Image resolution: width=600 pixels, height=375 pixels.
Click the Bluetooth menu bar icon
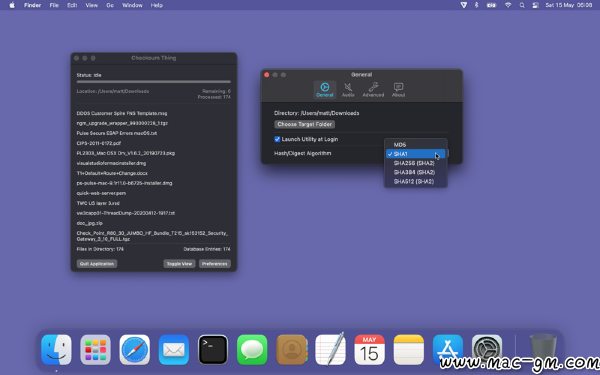(476, 5)
